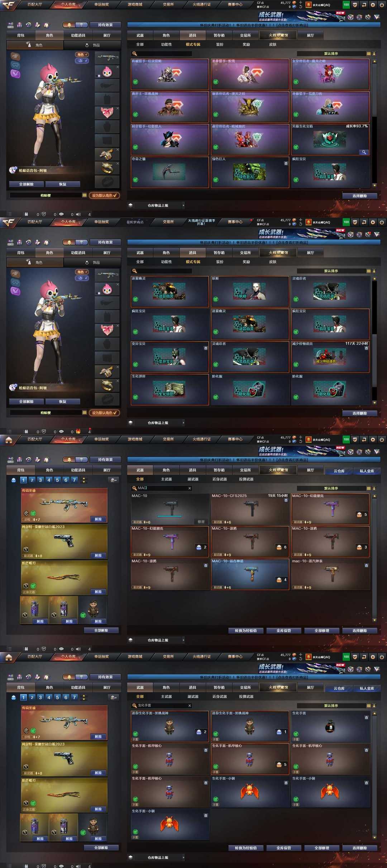Screen dimensions: 387x868
Task: Expand 枪娘樱 character list below 夺命之镰 view character
Action: [84, 195]
